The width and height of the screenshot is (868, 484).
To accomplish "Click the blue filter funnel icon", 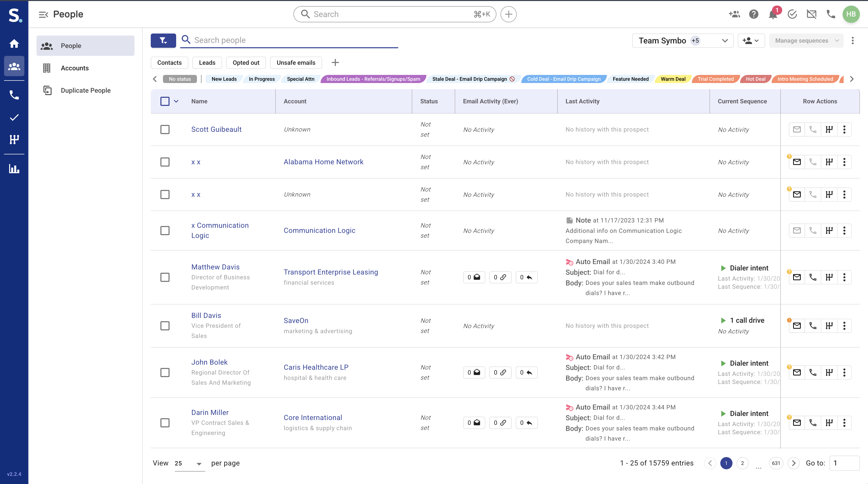I will pyautogui.click(x=163, y=40).
